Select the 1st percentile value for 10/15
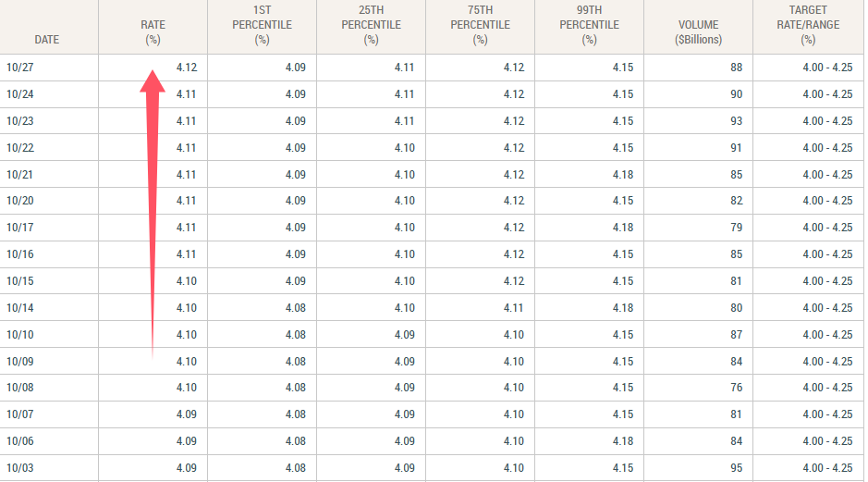The width and height of the screenshot is (868, 482). (x=295, y=281)
